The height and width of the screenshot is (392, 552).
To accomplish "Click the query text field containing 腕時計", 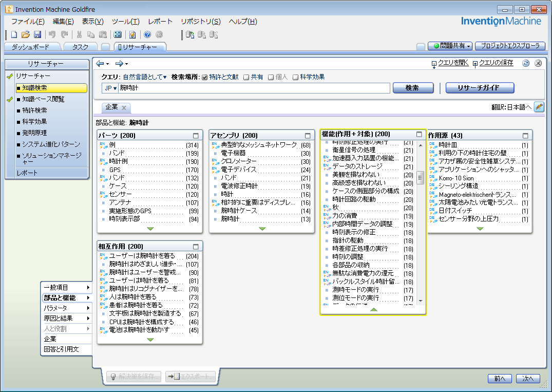I will pos(254,88).
